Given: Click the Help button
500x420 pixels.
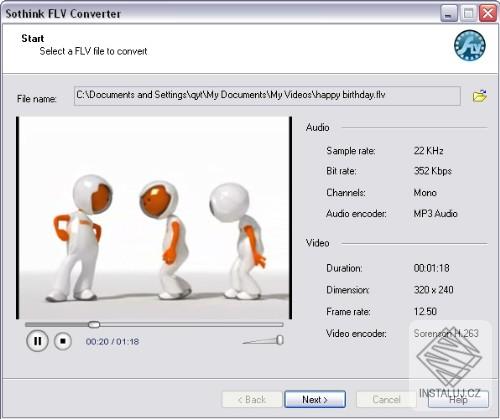Looking at the screenshot, I should tap(458, 399).
